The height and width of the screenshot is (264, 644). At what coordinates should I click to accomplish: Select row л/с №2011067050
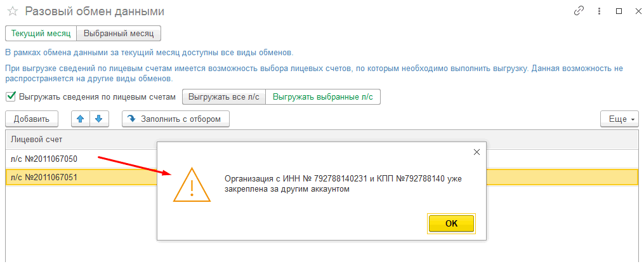point(81,159)
